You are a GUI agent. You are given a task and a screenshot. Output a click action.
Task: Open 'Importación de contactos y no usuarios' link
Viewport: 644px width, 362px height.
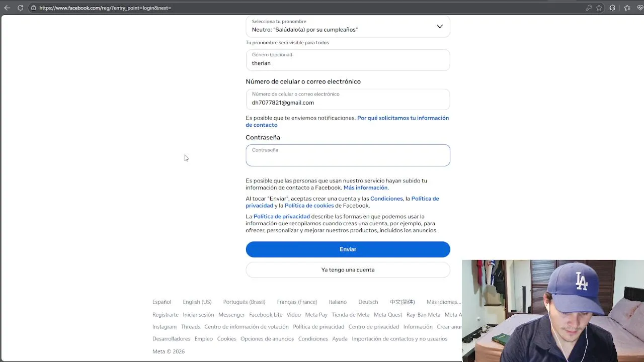[x=399, y=339]
